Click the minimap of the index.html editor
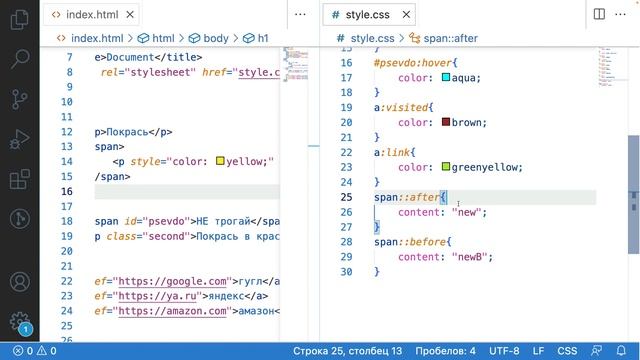Screen dimensions: 640x360 click(296, 65)
